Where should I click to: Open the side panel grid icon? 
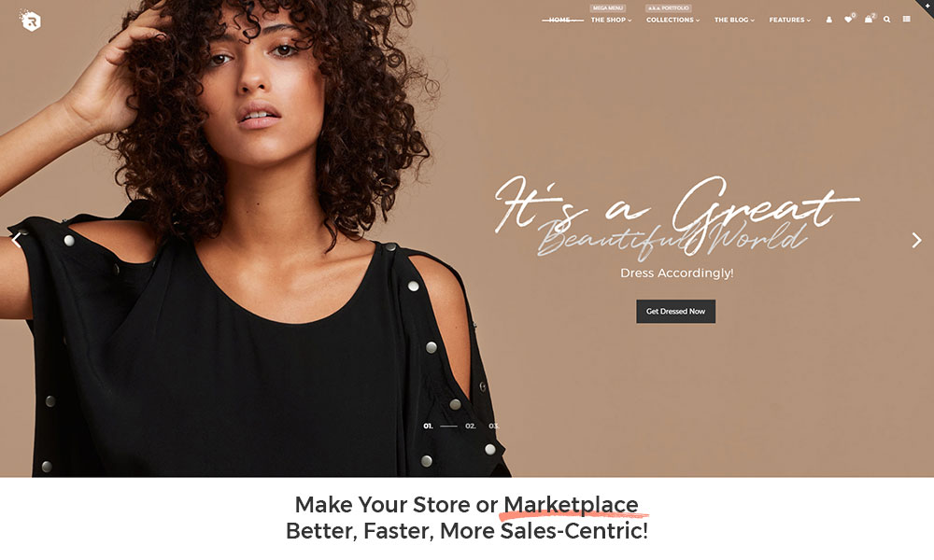(906, 19)
